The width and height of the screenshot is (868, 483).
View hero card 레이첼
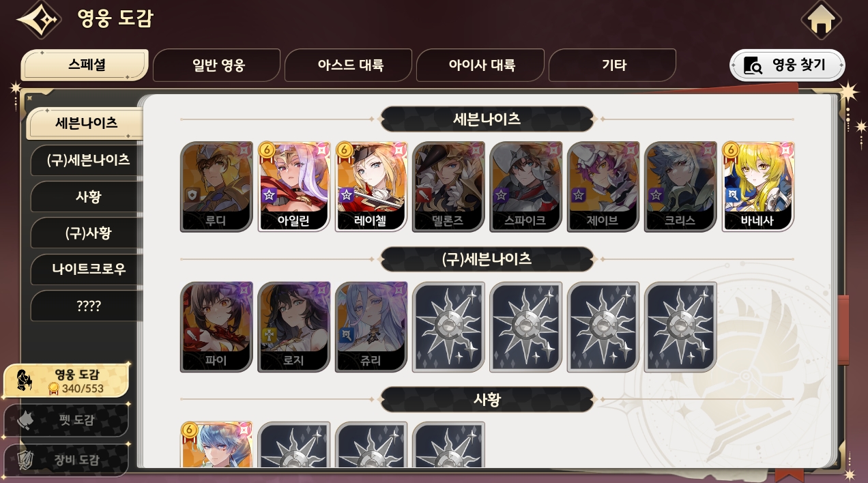click(x=371, y=187)
